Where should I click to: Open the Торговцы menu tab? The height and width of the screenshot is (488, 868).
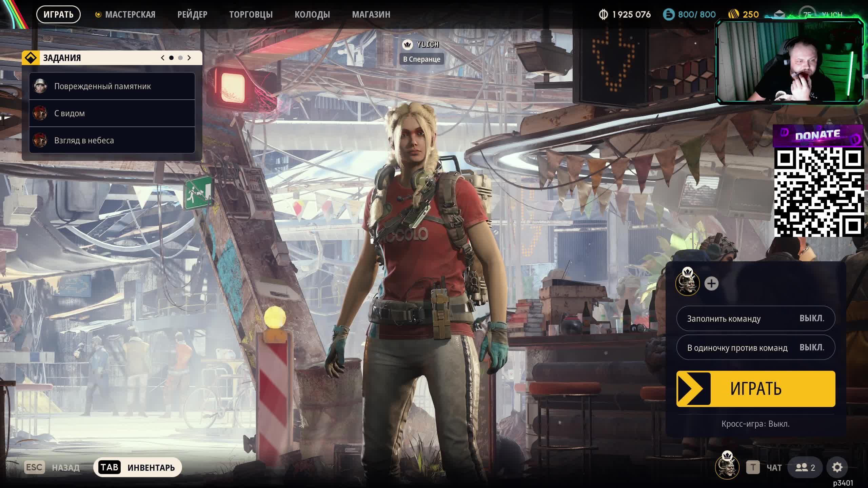pyautogui.click(x=251, y=15)
